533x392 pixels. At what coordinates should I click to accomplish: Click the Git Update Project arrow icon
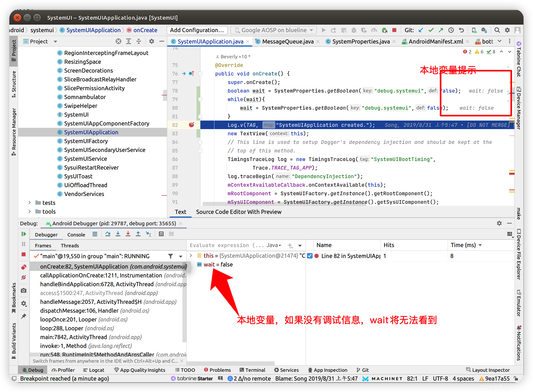coord(421,30)
